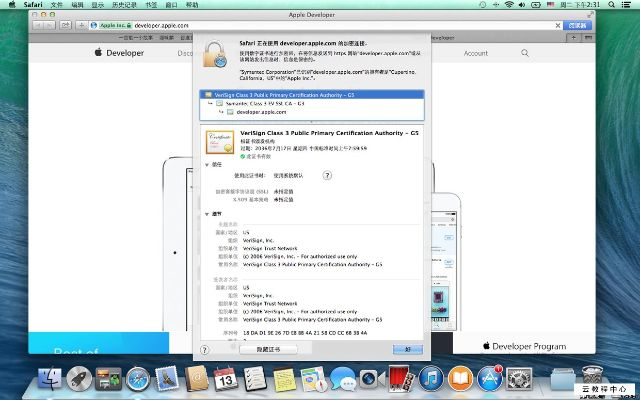Open the Trash in the Dock

[x=592, y=378]
